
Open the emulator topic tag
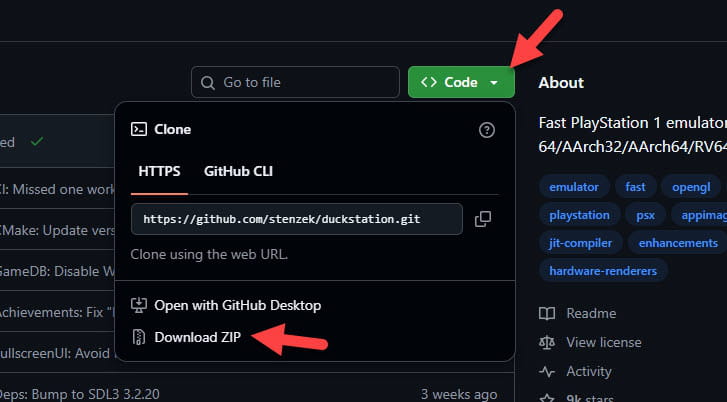[x=574, y=187]
